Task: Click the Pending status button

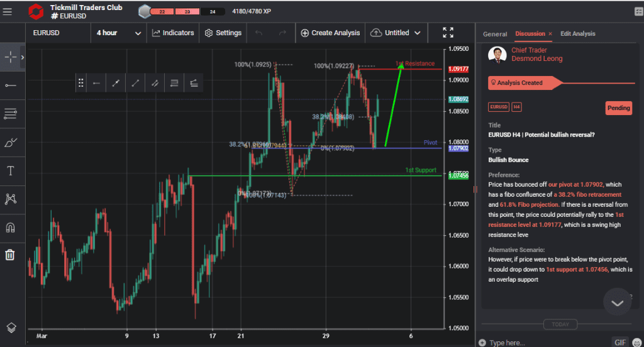Action: click(619, 108)
